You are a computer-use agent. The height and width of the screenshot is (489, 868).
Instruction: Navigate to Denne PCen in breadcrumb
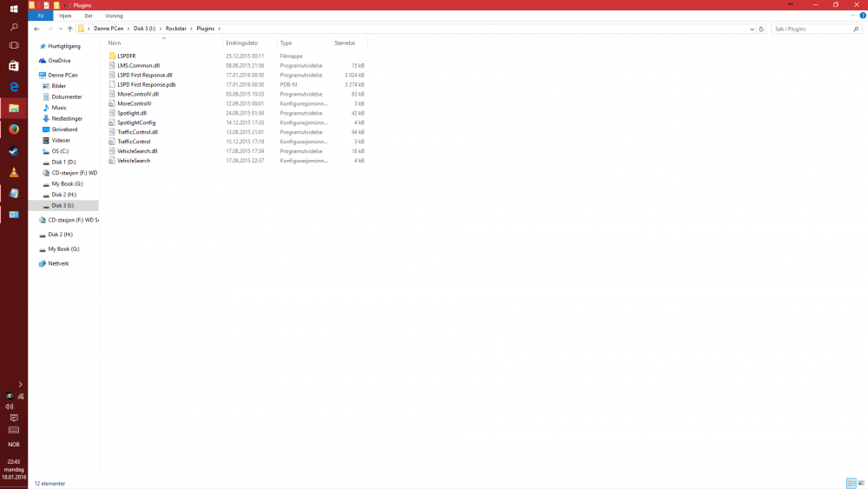(x=108, y=29)
